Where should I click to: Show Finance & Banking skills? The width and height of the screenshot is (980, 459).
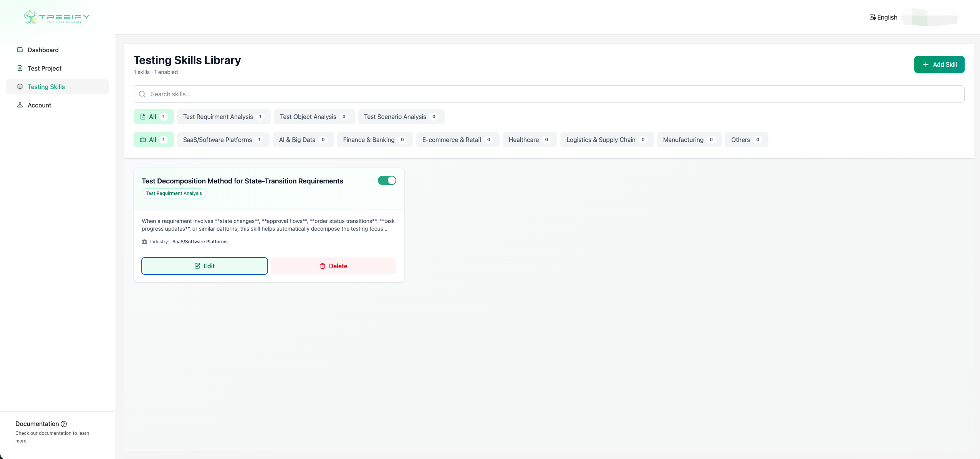[x=374, y=140]
